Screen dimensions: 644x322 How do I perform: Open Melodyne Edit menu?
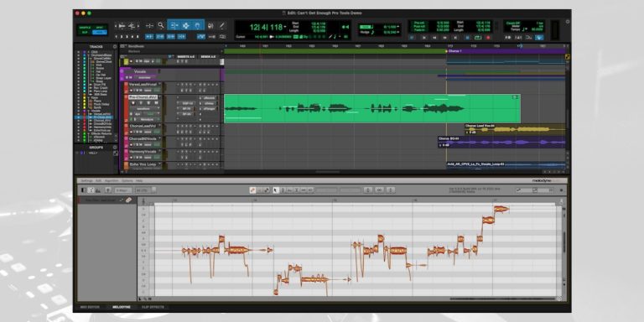click(99, 181)
